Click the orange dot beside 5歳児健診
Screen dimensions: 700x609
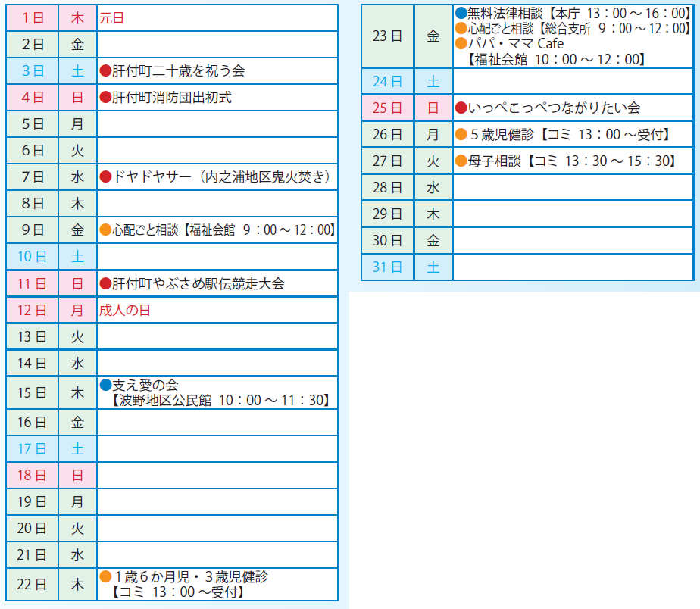(x=461, y=135)
